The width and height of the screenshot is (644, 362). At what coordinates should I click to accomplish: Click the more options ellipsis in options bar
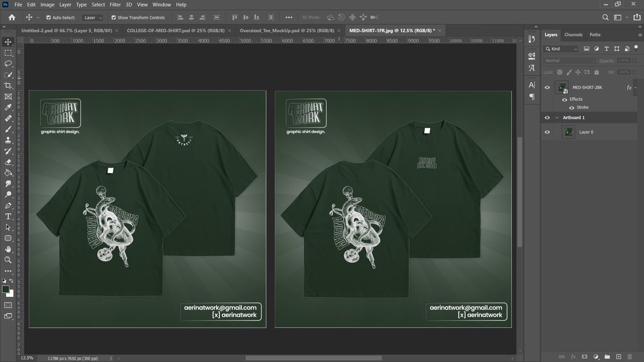click(x=289, y=17)
